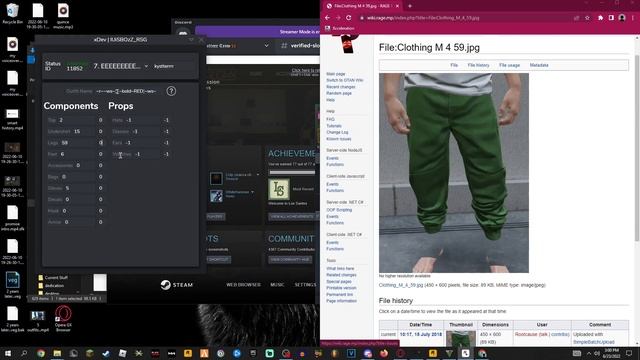This screenshot has height=360, width=640.
Task: Click the Los Santos achievement badge icon
Action: [279, 189]
